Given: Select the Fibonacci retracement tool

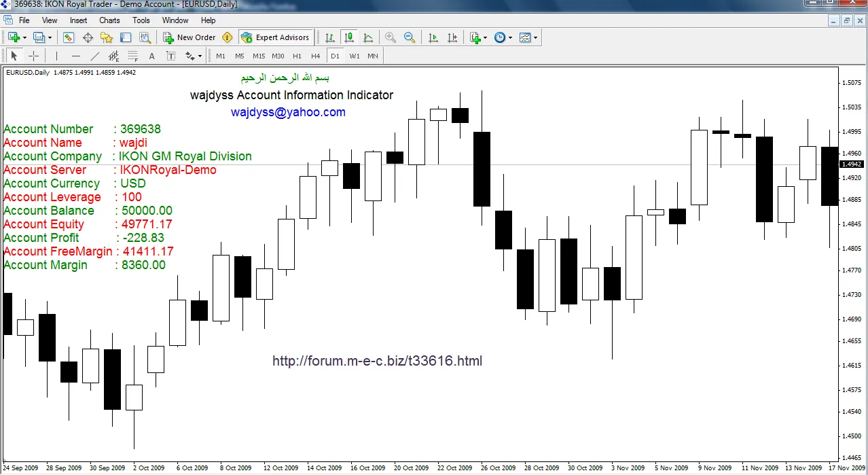Looking at the screenshot, I should tap(133, 56).
